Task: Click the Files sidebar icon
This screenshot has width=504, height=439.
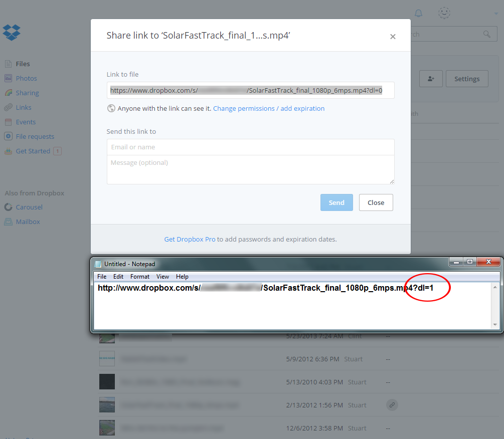Action: pyautogui.click(x=9, y=64)
